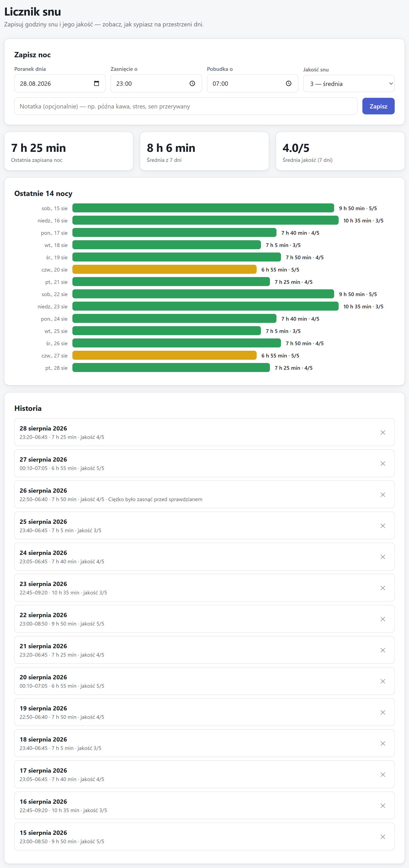409x868 pixels.
Task: Click the Poranek dnia date value 28.08.2026
Action: pyautogui.click(x=35, y=83)
